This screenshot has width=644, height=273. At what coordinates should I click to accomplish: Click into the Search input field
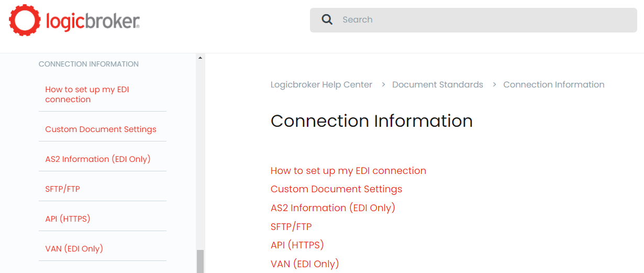[473, 20]
